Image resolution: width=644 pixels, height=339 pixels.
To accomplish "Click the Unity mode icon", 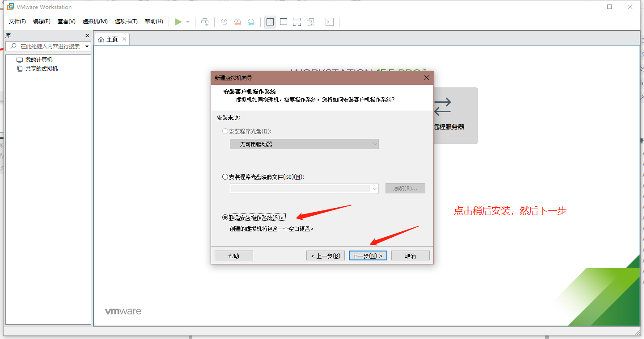I will coord(310,22).
